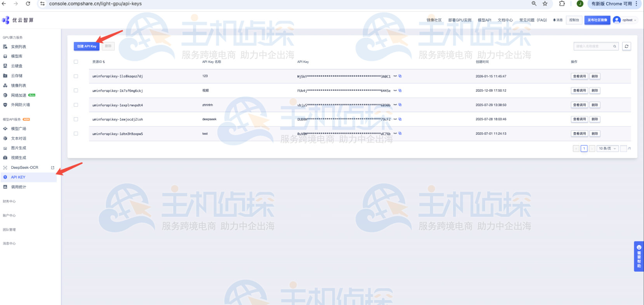Open 模型广场 in sidebar
644x305 pixels.
click(18, 128)
